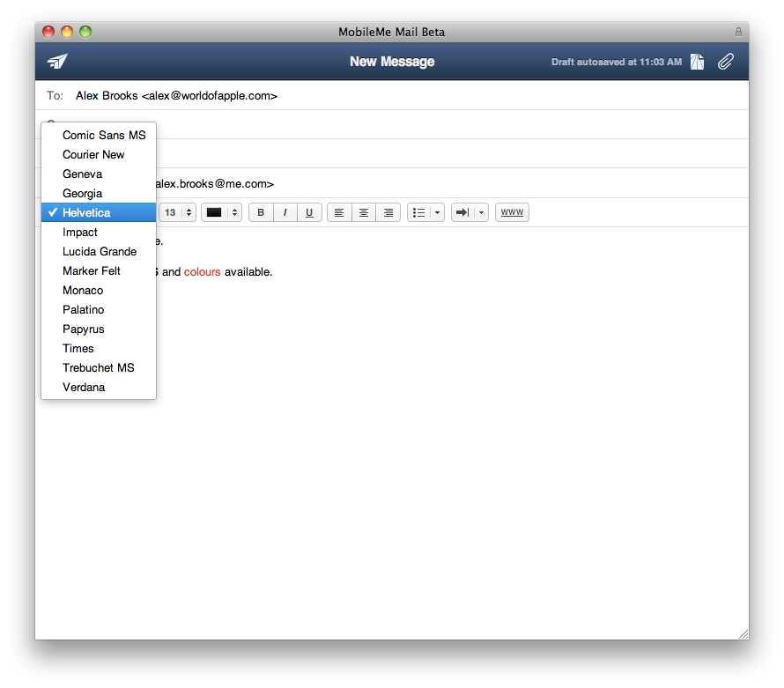Select Verdana font
Viewport: 784px width, 688px height.
click(x=99, y=387)
